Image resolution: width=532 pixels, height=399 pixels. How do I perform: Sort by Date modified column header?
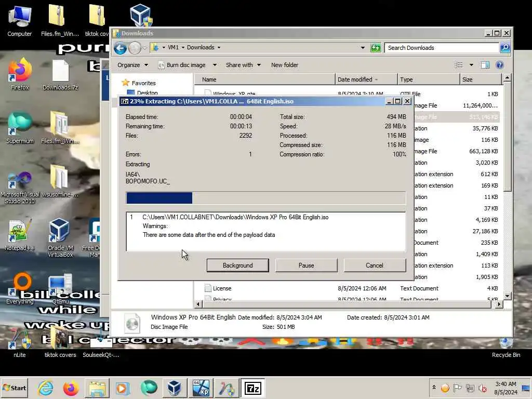(x=366, y=79)
